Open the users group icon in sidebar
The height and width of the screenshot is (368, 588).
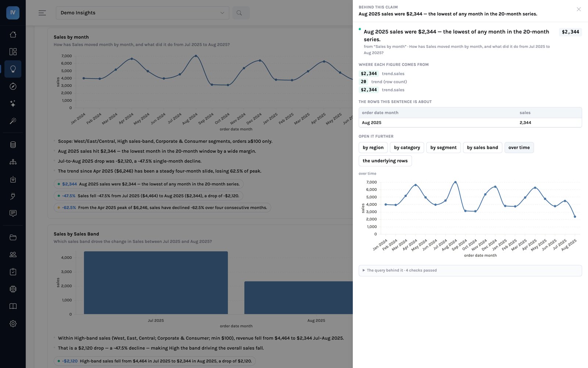13,255
